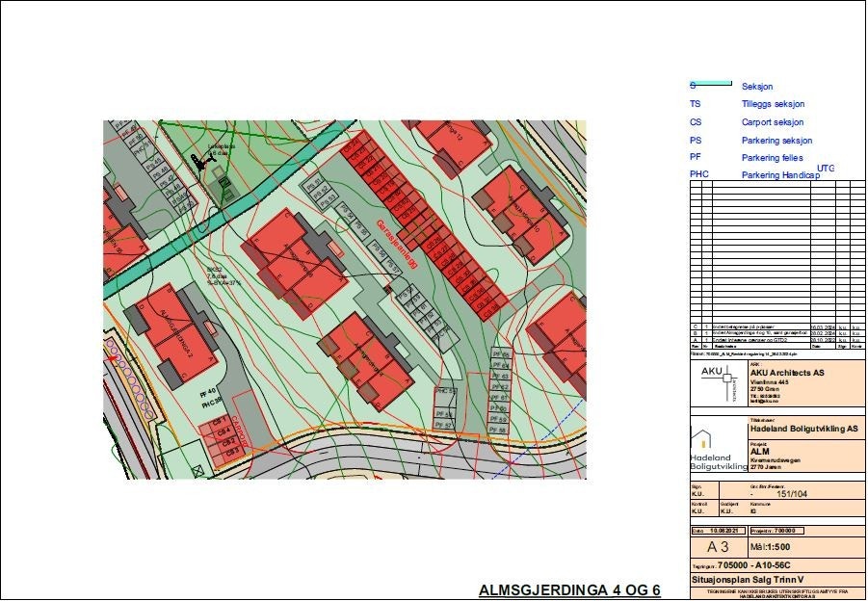Select the 'Tilleggs seksjon' legend entry
This screenshot has width=868, height=601.
point(773,104)
